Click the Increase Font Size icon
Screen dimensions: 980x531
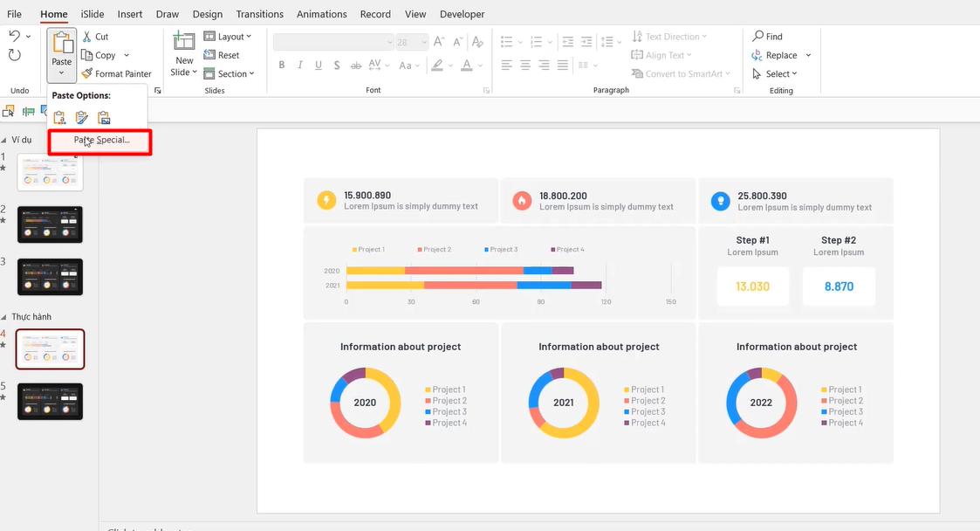(437, 41)
